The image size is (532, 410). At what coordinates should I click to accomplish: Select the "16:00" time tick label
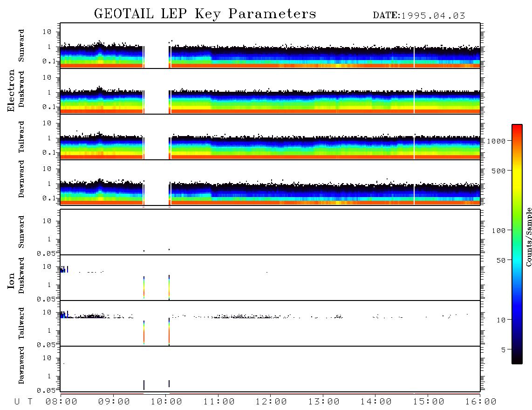click(x=481, y=402)
